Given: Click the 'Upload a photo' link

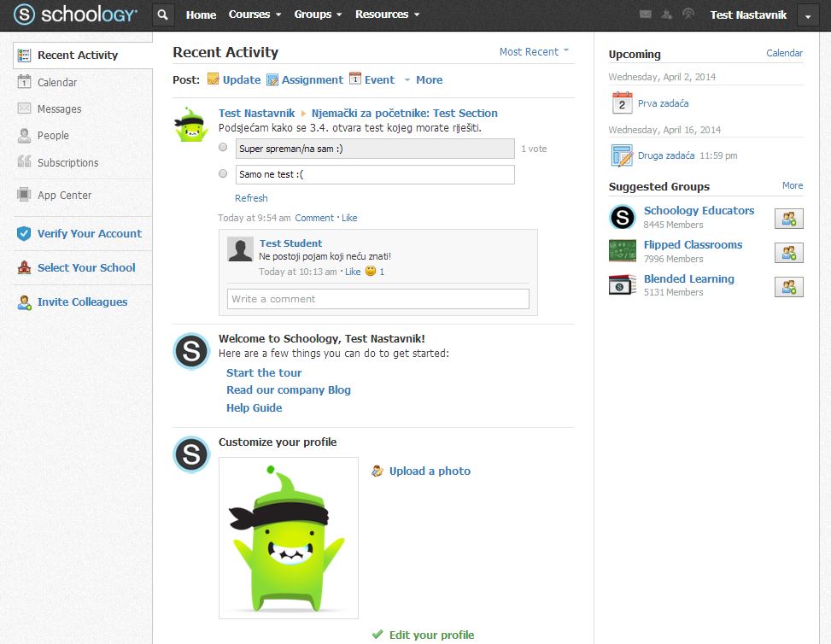Looking at the screenshot, I should pos(430,471).
